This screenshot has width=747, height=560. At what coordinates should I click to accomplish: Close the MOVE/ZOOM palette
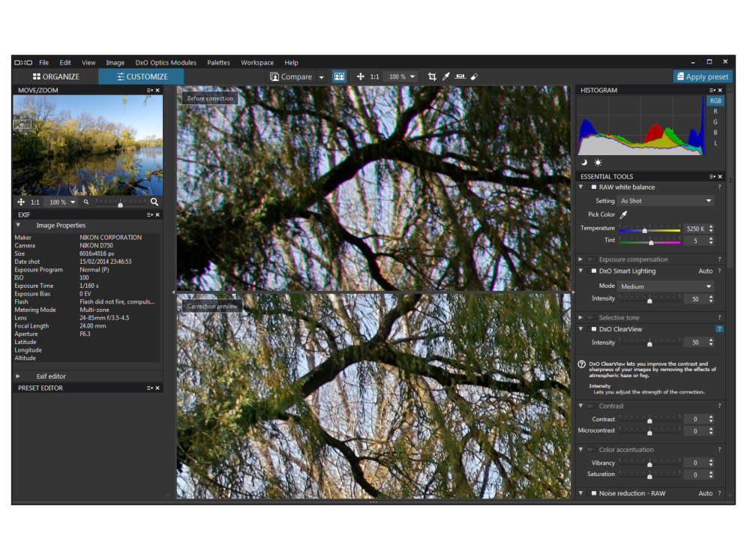coord(157,90)
